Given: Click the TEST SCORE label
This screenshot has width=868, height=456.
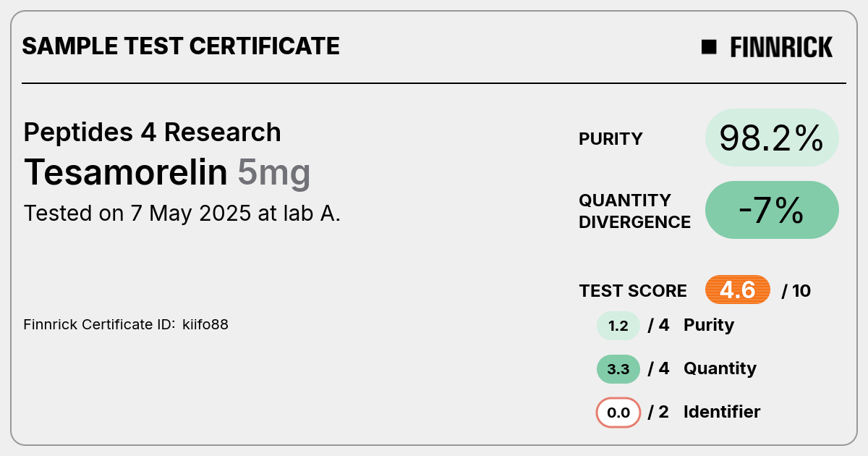Looking at the screenshot, I should coord(633,291).
